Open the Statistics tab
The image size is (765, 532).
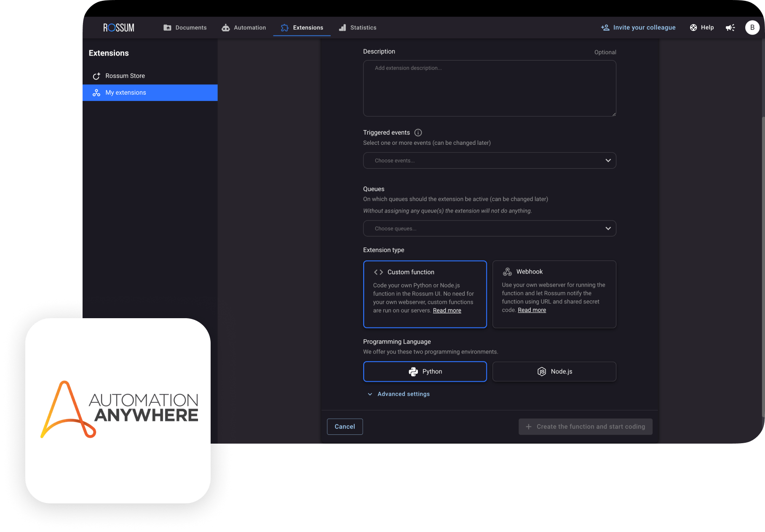tap(358, 28)
